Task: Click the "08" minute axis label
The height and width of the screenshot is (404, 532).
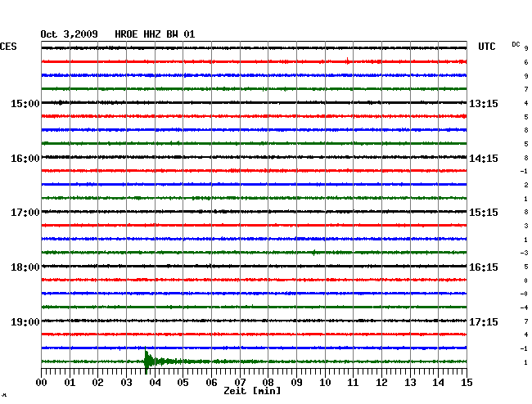Action: 268,383
